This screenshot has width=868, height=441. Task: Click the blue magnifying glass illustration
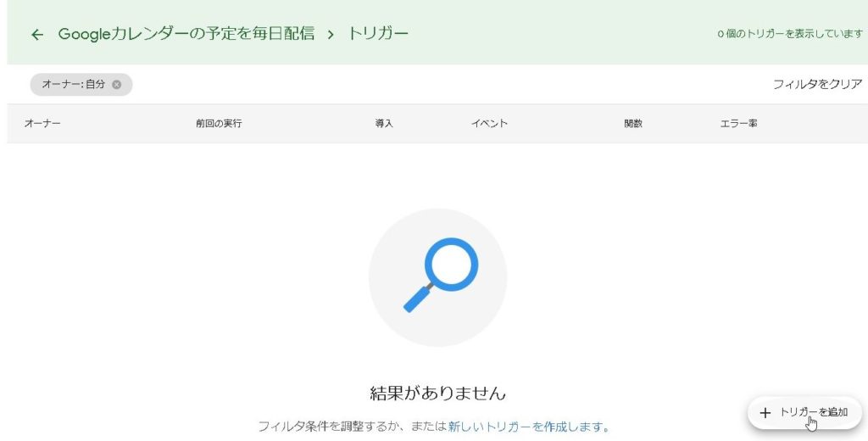pyautogui.click(x=438, y=276)
